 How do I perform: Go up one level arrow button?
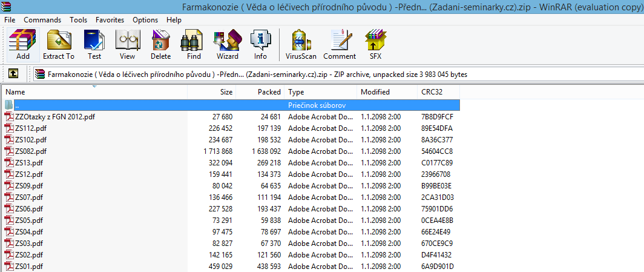pos(13,73)
